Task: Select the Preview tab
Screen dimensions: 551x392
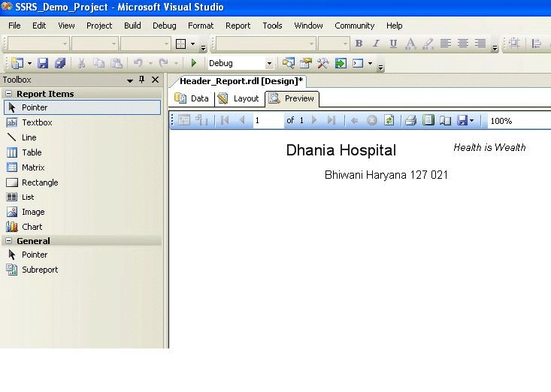Action: (292, 98)
